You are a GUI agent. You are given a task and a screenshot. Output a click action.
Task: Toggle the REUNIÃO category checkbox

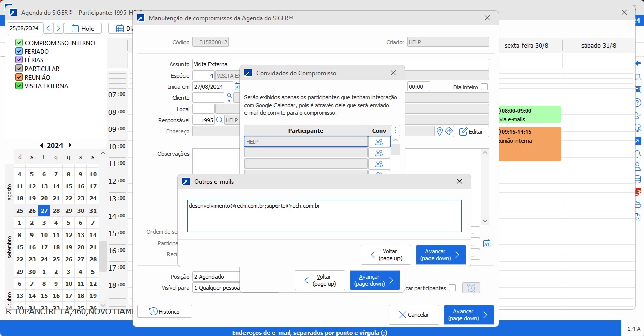(19, 77)
